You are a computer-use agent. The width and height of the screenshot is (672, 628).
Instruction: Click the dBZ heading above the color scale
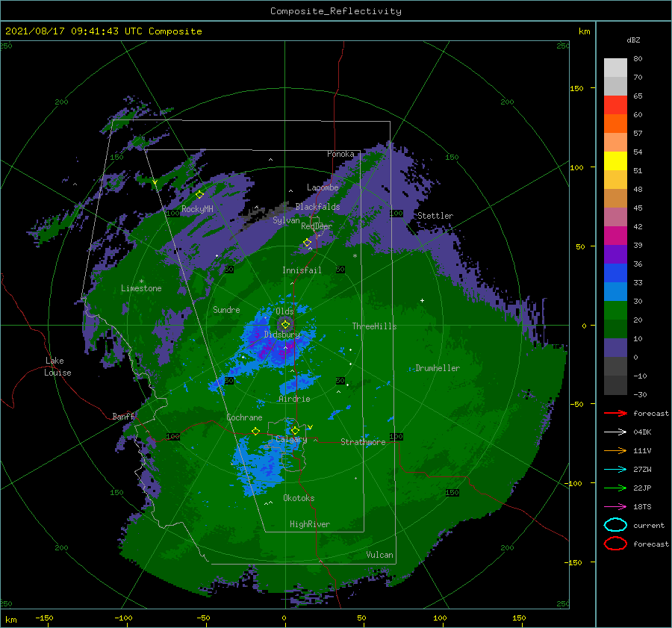tap(633, 40)
